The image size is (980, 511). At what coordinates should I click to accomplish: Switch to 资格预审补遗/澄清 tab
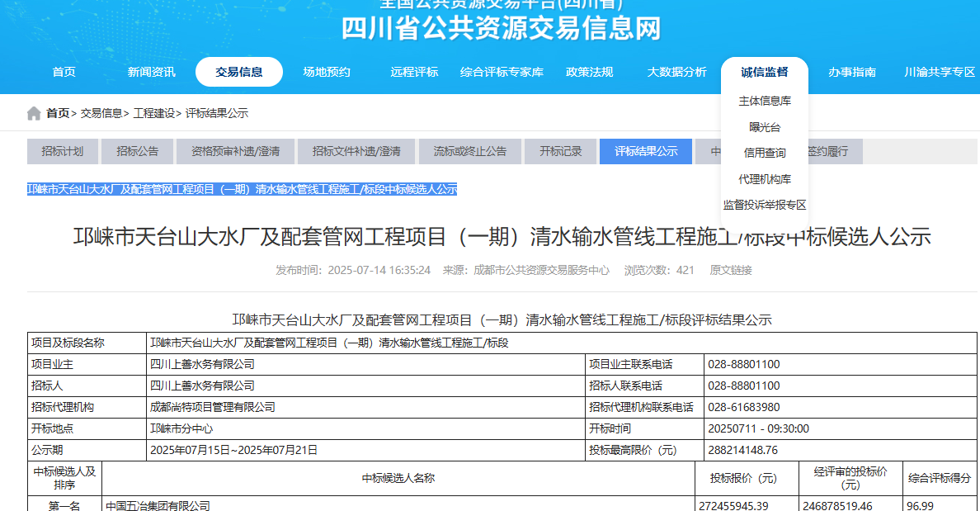[x=235, y=151]
